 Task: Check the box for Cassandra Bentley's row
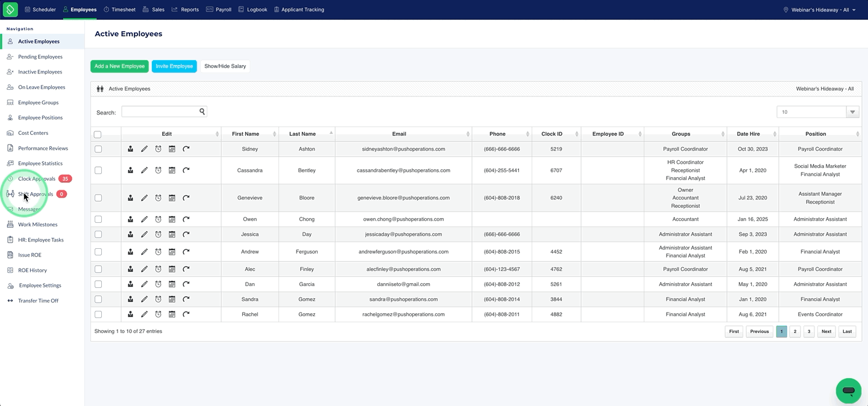click(98, 170)
